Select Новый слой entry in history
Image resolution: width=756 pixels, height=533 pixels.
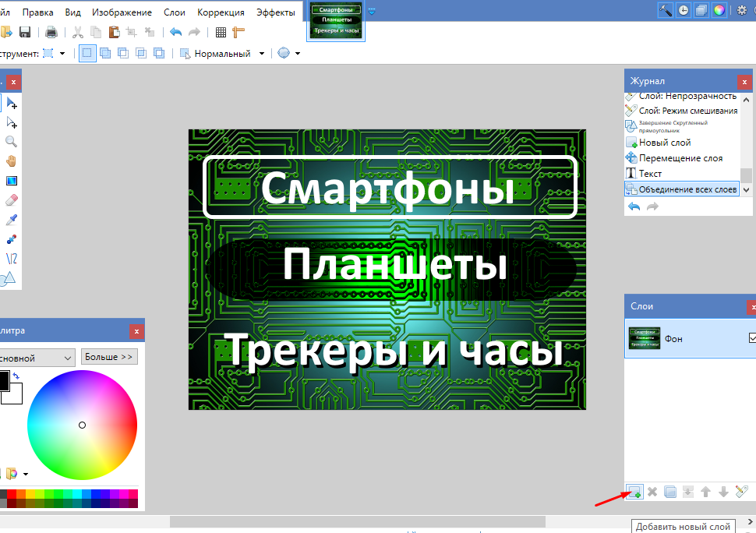coord(664,143)
